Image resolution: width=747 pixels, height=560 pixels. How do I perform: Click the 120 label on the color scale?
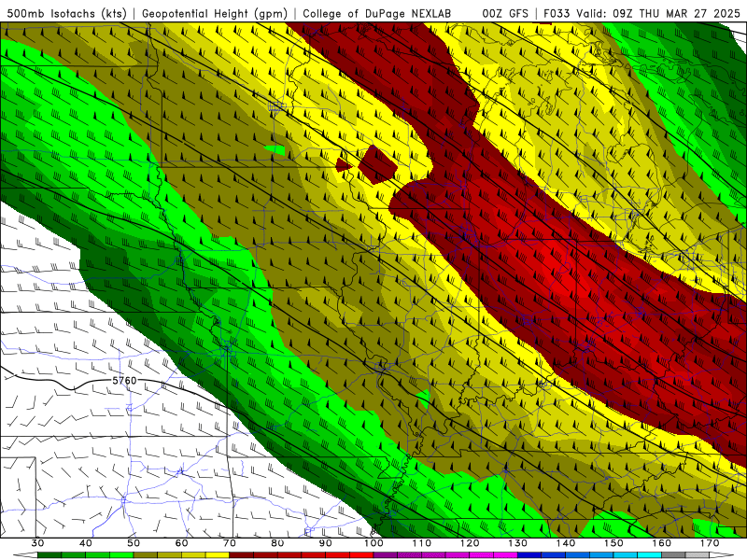470,543
